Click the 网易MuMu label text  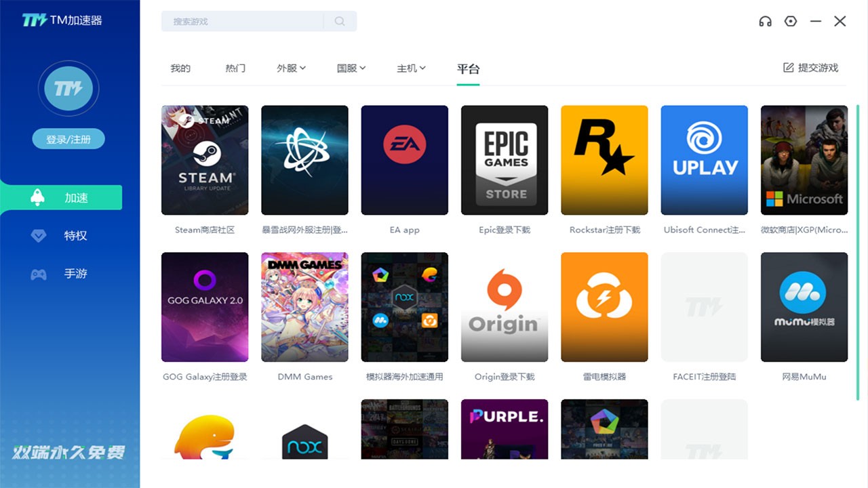(x=804, y=377)
